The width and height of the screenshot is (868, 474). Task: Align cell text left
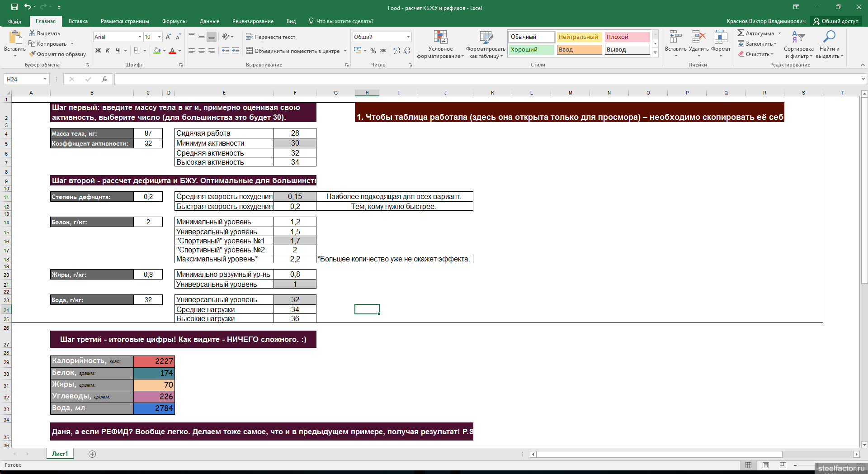point(192,51)
